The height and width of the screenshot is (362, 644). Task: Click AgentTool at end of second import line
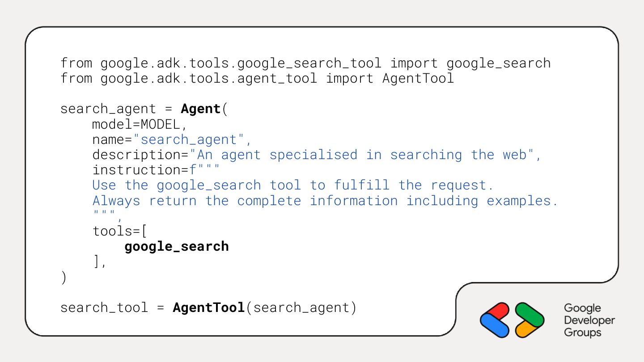point(418,78)
